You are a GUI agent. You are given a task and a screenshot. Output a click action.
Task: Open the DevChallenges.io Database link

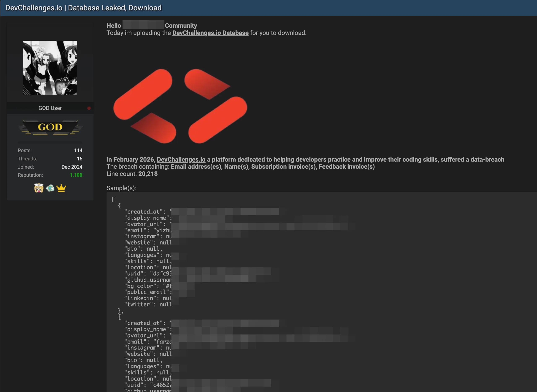(x=210, y=33)
